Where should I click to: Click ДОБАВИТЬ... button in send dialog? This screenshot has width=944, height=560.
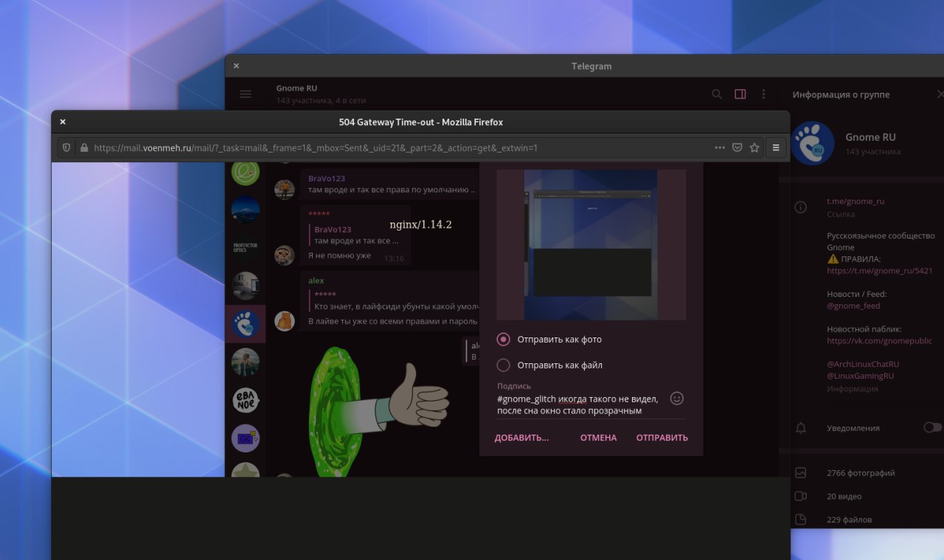coord(521,438)
